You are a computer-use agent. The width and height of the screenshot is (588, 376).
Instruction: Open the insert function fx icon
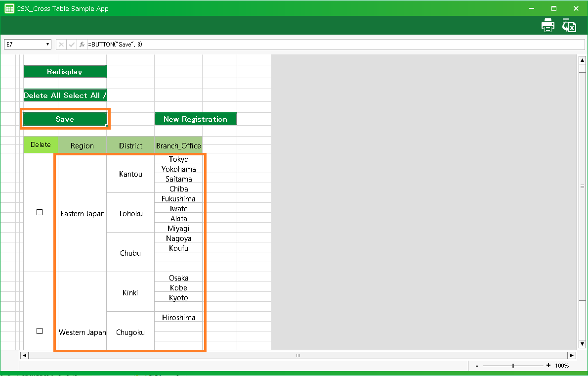pyautogui.click(x=82, y=45)
